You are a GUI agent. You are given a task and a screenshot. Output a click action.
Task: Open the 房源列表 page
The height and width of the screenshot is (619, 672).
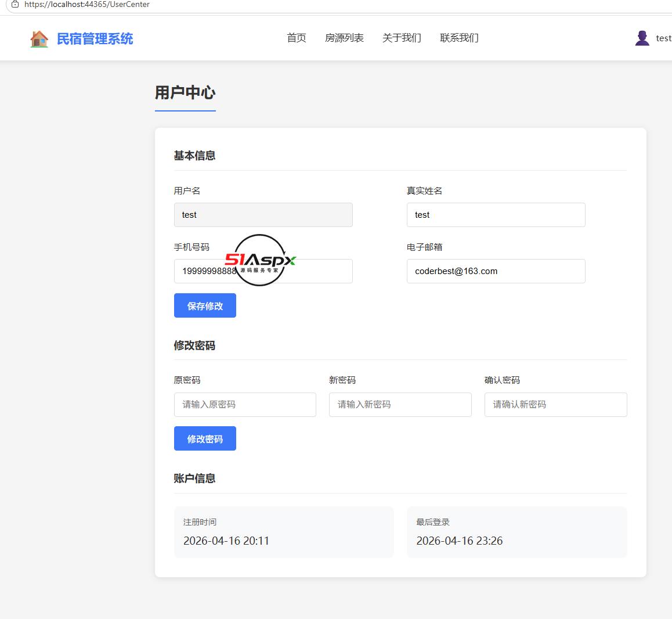coord(344,38)
